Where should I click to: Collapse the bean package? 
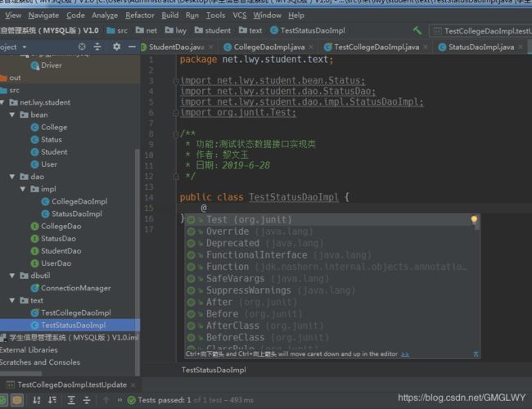[12, 115]
